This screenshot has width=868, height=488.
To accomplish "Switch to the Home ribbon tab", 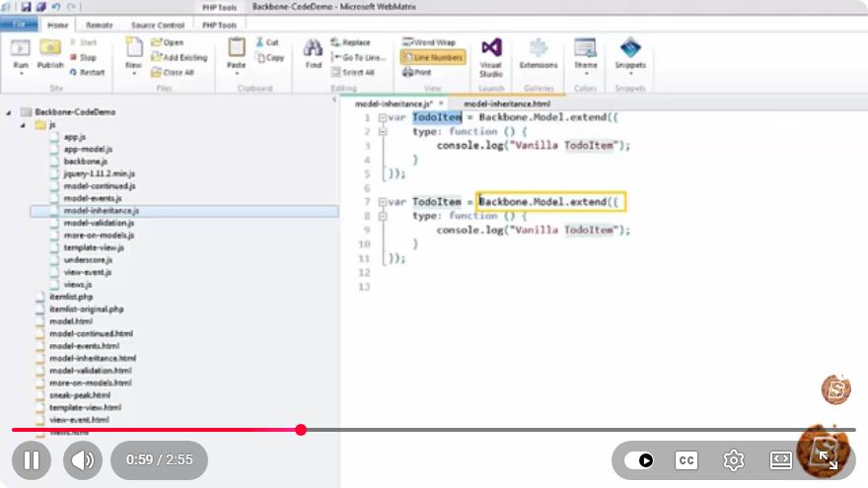I will click(x=57, y=25).
